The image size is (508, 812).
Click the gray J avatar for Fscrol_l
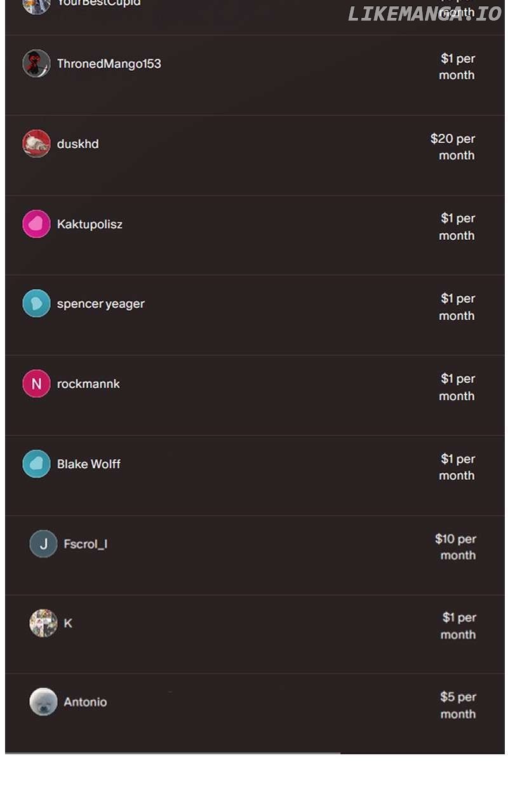[x=43, y=544]
